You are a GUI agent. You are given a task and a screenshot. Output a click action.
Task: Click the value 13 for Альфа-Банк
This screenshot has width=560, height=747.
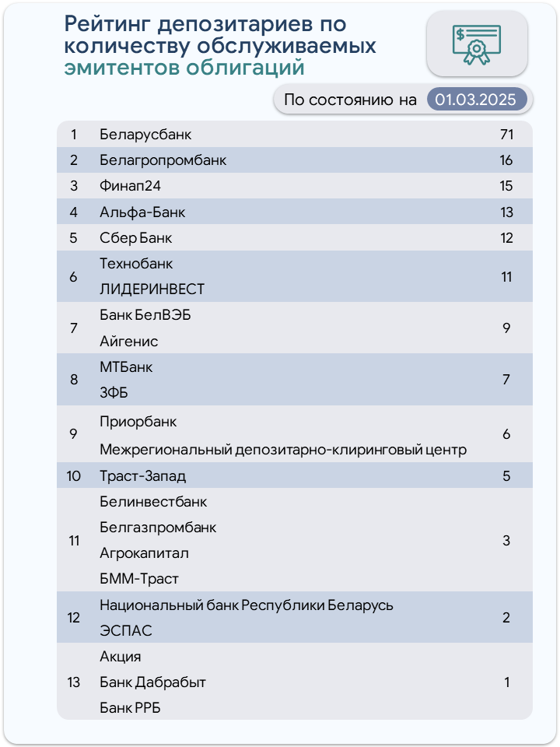506,212
